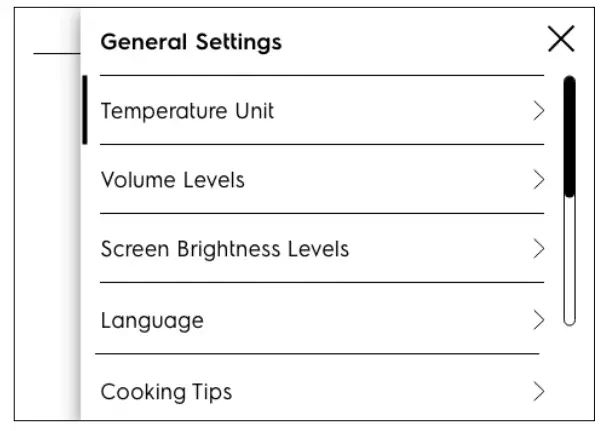Open the Temperature Unit setting
Screen dimensions: 604x431
(x=187, y=111)
